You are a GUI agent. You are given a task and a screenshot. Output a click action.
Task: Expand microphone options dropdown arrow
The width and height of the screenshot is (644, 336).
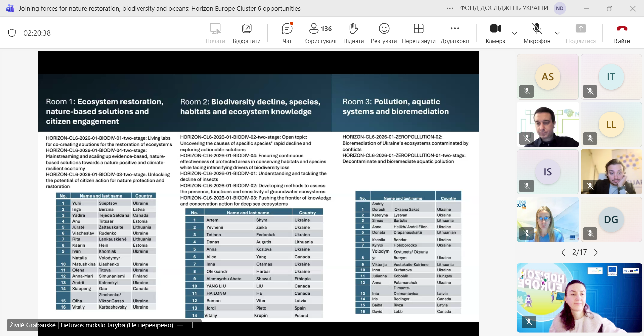pyautogui.click(x=557, y=33)
